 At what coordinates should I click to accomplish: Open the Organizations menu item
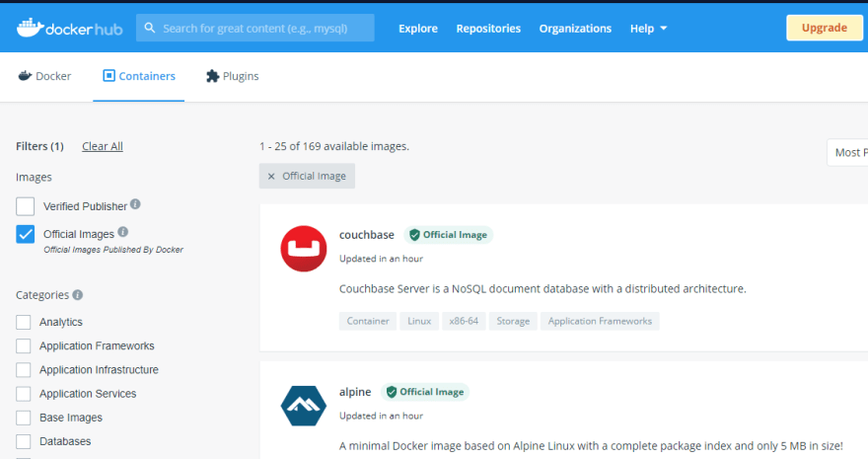tap(575, 29)
